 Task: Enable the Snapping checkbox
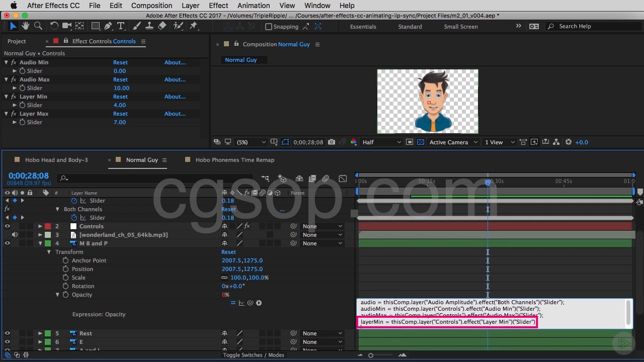point(269,27)
